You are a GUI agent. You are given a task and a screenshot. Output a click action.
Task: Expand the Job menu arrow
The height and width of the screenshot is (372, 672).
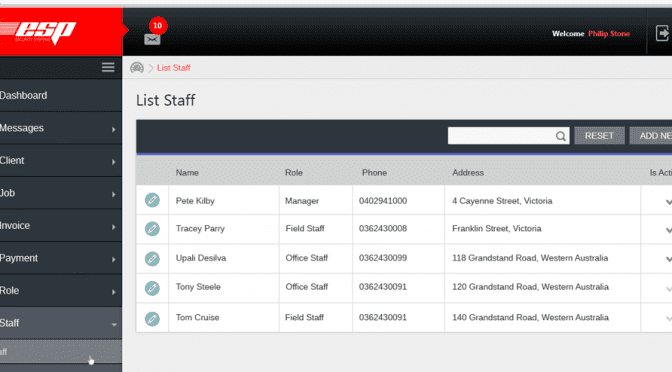[114, 194]
